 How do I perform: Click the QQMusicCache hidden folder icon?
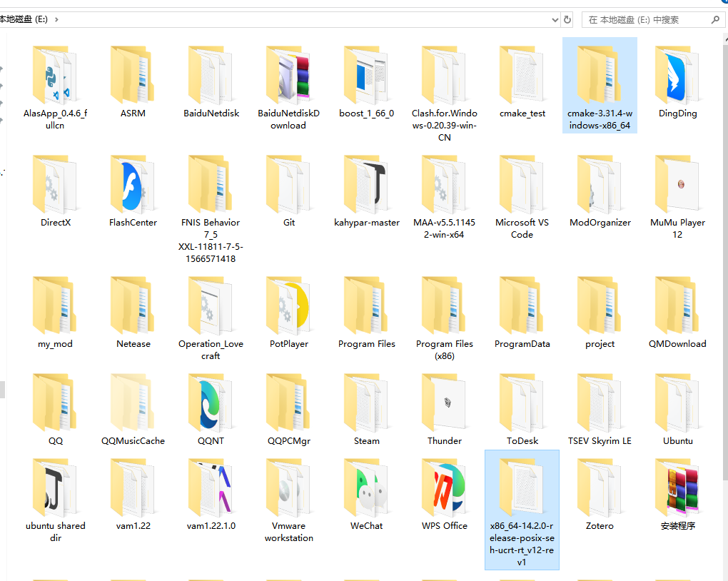point(133,403)
